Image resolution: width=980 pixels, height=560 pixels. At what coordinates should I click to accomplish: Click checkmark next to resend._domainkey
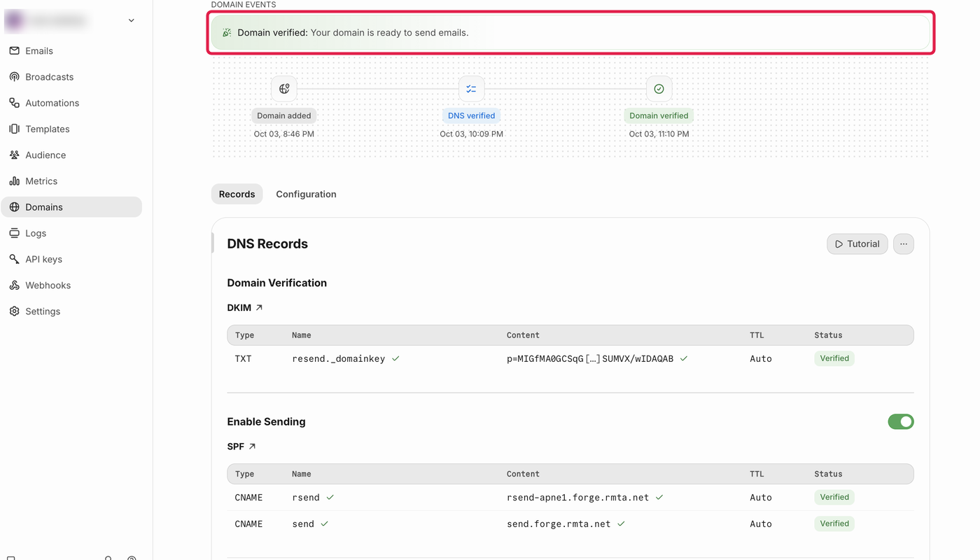pyautogui.click(x=395, y=358)
